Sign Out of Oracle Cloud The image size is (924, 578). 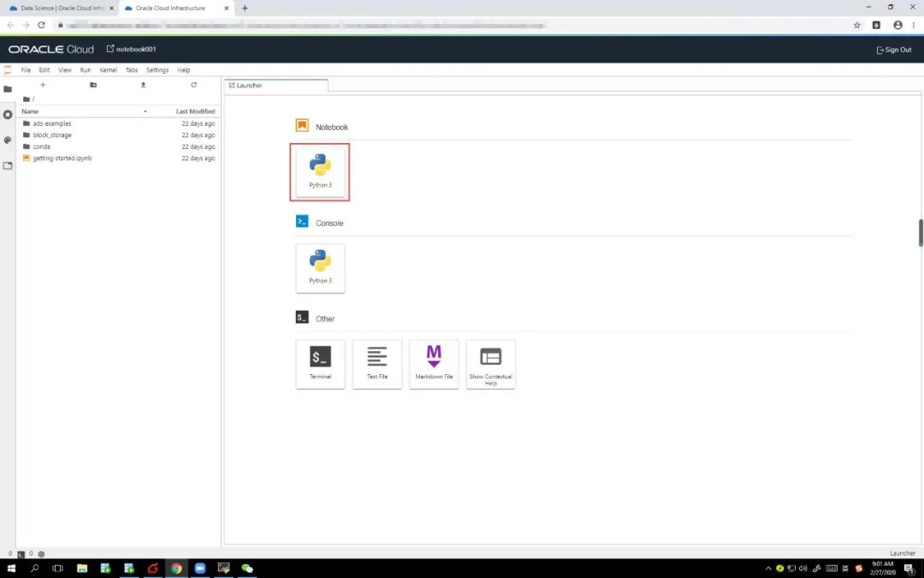click(x=894, y=50)
